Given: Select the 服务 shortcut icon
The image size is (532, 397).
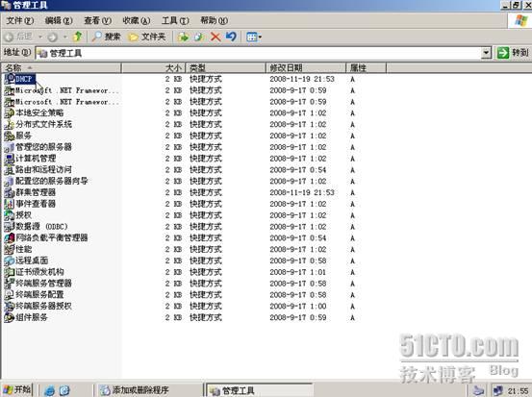Looking at the screenshot, I should click(x=10, y=136).
